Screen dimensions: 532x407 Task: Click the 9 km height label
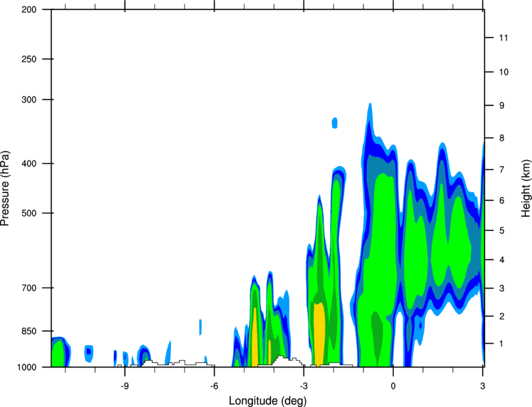[502, 106]
